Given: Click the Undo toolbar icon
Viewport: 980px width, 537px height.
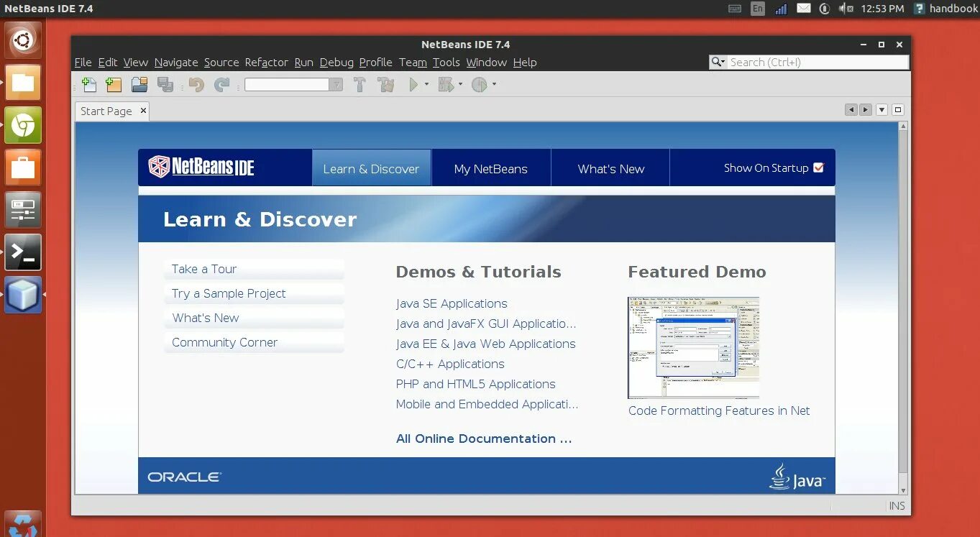Looking at the screenshot, I should [196, 85].
